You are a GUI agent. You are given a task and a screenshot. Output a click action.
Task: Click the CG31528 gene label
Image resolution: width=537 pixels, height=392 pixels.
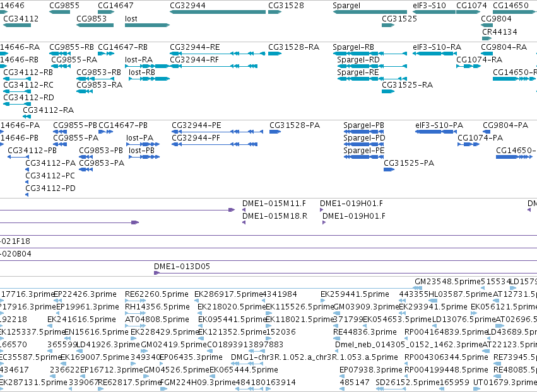click(286, 6)
